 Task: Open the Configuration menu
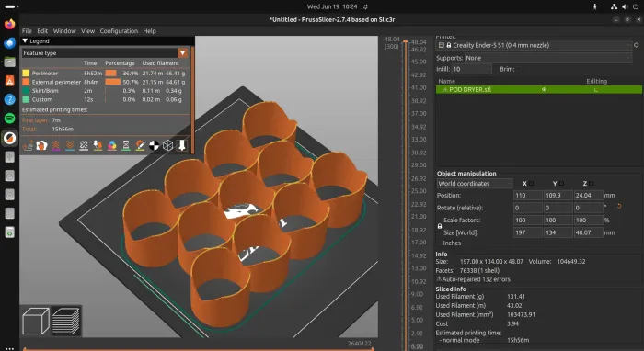tap(119, 30)
